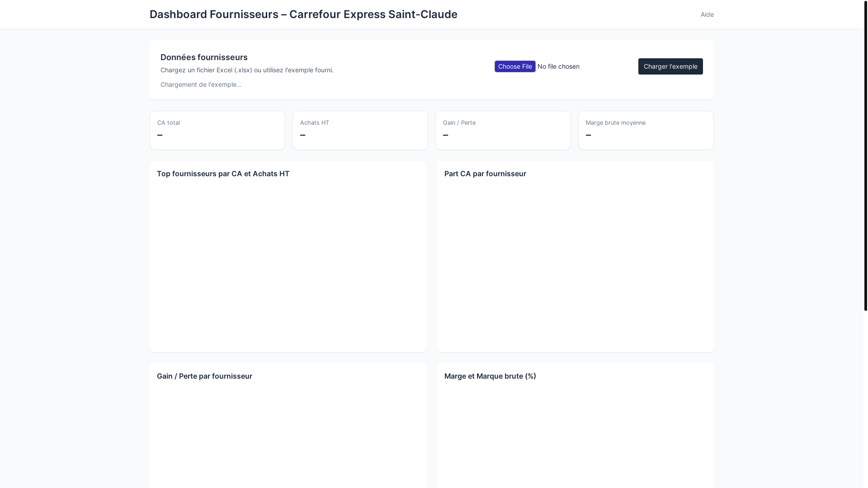Viewport: 868px width, 488px height.
Task: Click the Données fournisseurs heading
Action: (x=204, y=57)
